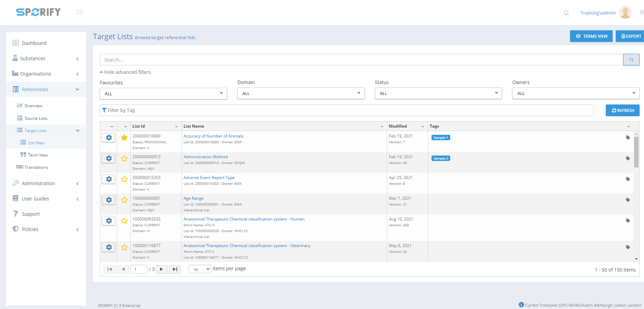
Task: Favourite the Adverse Event Report Type list
Action: coord(124,179)
